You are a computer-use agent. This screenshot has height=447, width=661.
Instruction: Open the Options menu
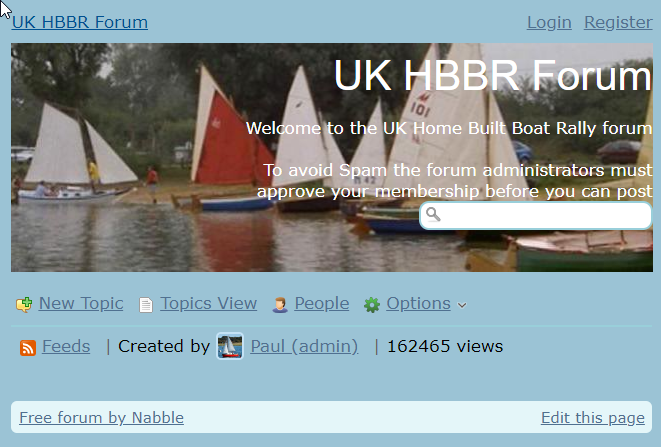click(419, 303)
